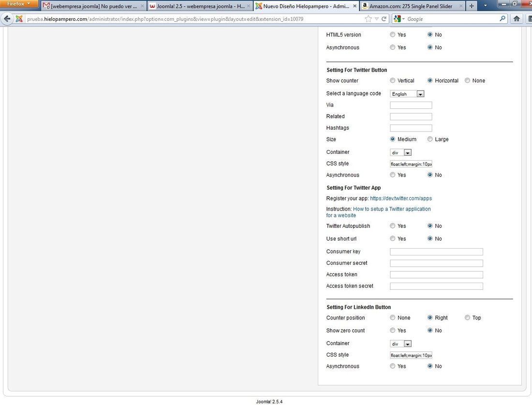Switch to the Gmail webempresa joomla tab
This screenshot has width=532, height=405.
click(94, 6)
